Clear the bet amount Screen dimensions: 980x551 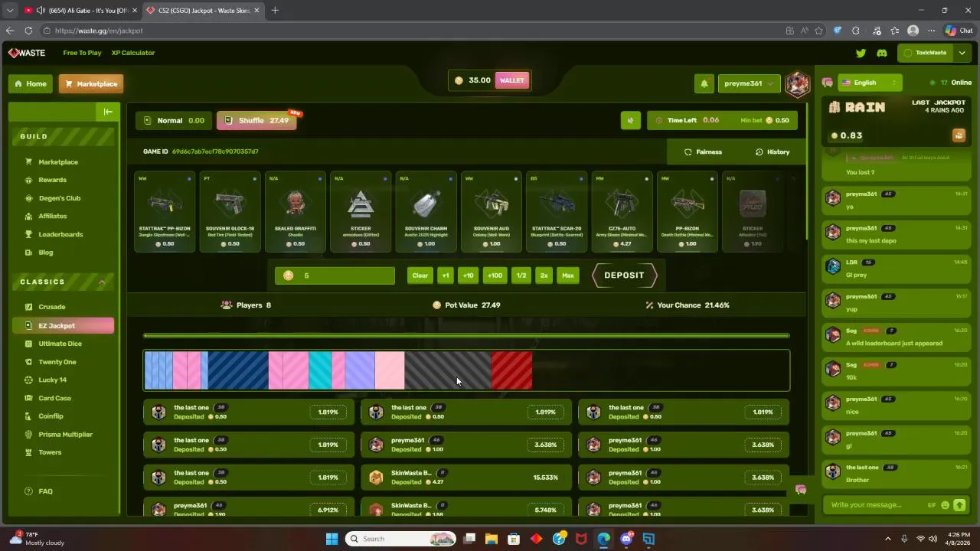click(420, 275)
